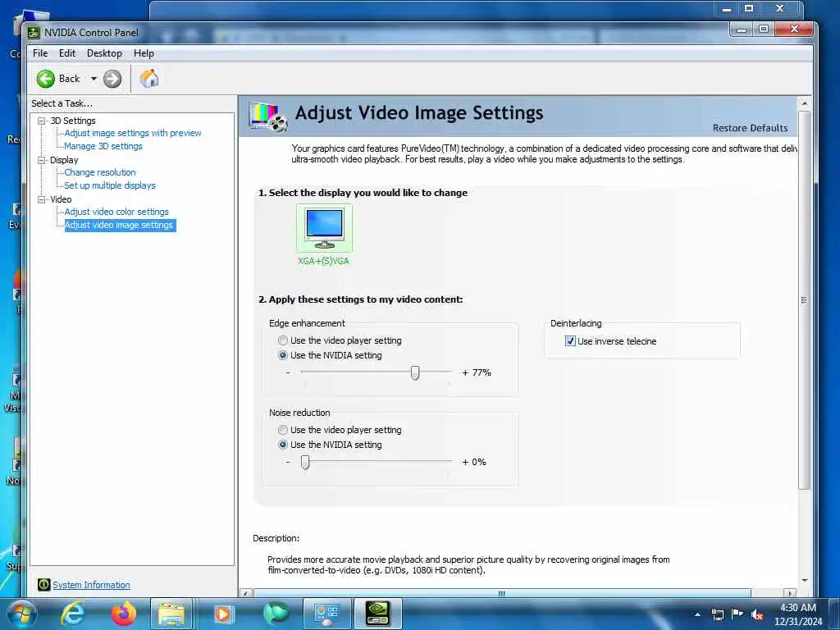The height and width of the screenshot is (630, 840).
Task: Show hidden tray icons arrow
Action: [x=697, y=614]
